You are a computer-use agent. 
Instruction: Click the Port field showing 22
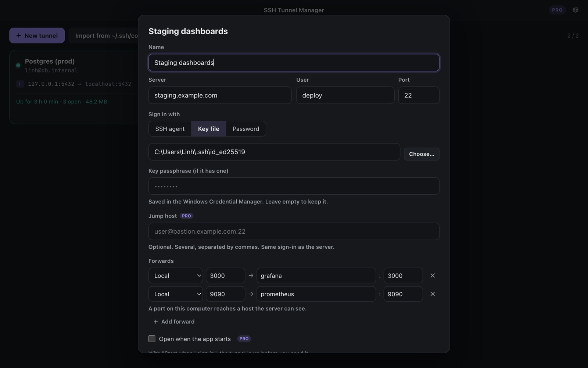point(419,95)
